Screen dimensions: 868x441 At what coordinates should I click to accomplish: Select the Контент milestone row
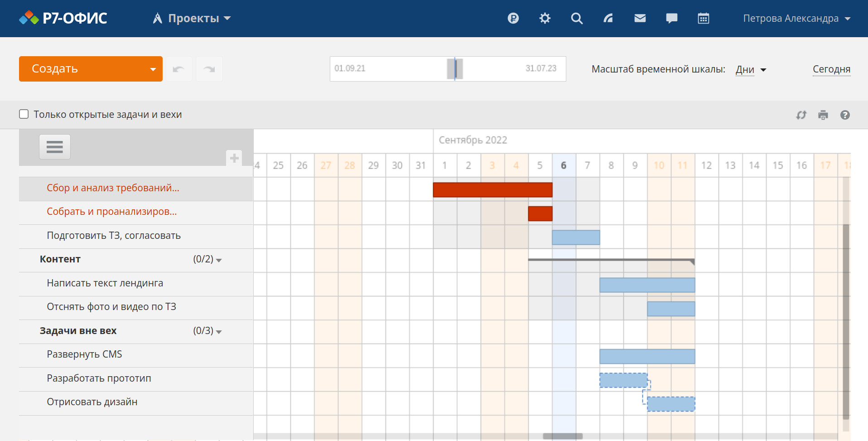pyautogui.click(x=136, y=259)
